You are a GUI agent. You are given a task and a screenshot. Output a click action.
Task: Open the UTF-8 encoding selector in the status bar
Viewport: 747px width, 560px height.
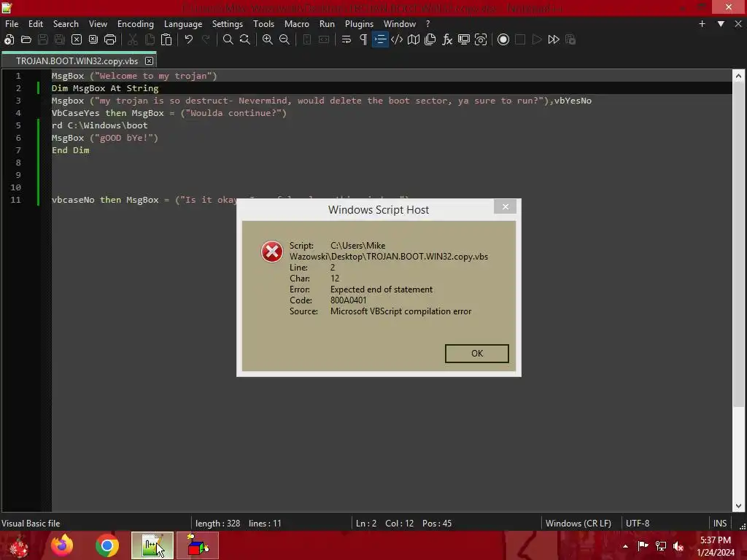(x=638, y=524)
